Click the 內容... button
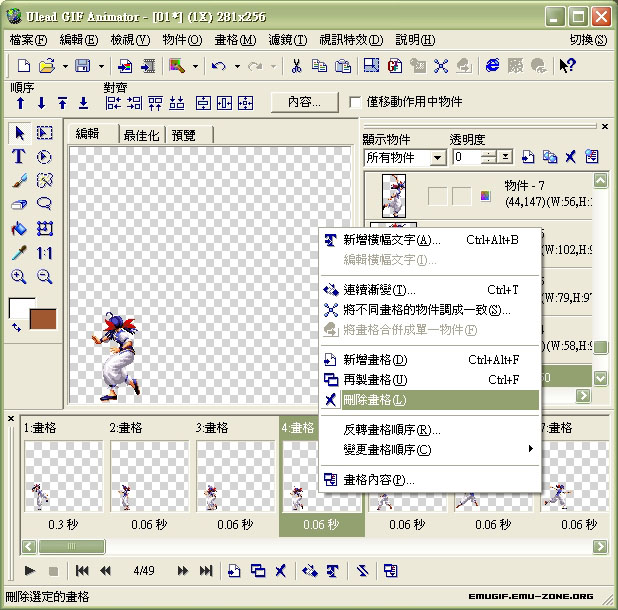The image size is (618, 610). (304, 102)
